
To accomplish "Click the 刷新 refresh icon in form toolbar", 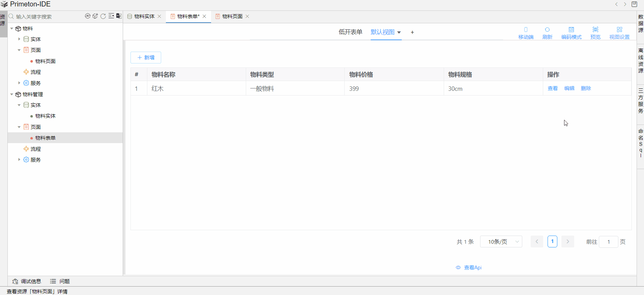I will 547,33.
